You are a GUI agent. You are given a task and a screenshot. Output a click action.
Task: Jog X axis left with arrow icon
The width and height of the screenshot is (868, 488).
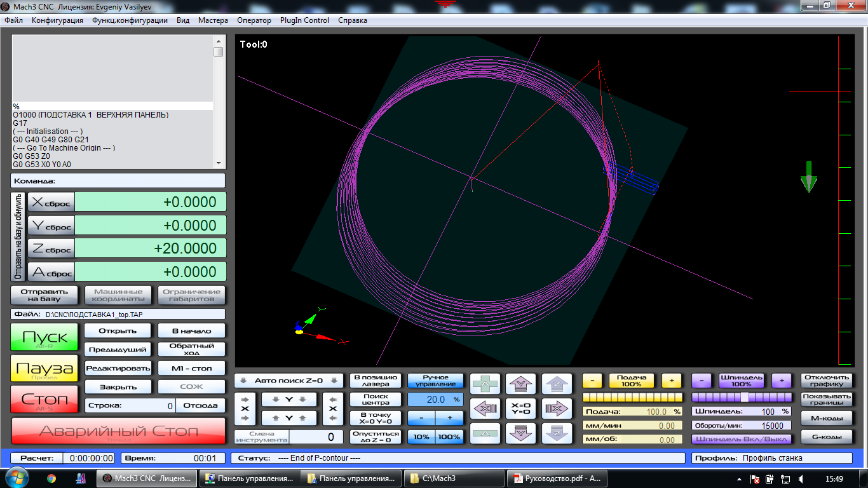(x=485, y=408)
